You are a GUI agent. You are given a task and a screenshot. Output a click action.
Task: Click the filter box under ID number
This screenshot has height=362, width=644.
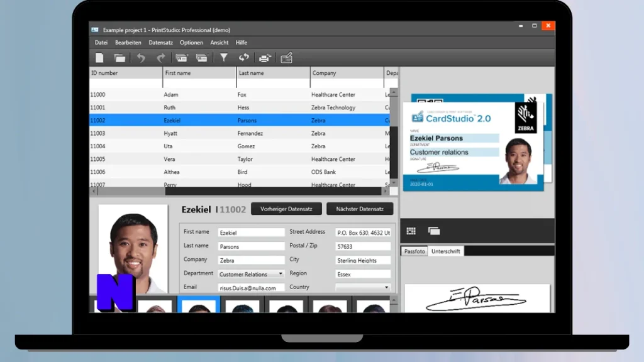(126, 84)
